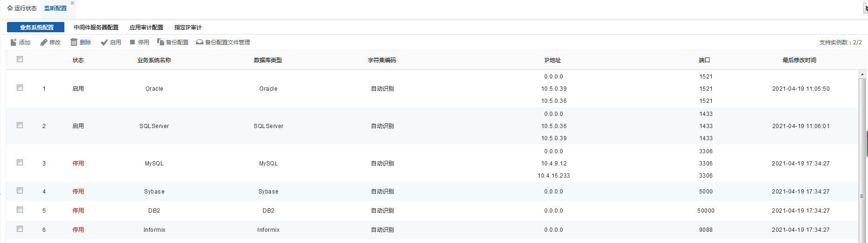868x243 pixels.
Task: Click the 最后修改时间 column header
Action: pos(799,60)
